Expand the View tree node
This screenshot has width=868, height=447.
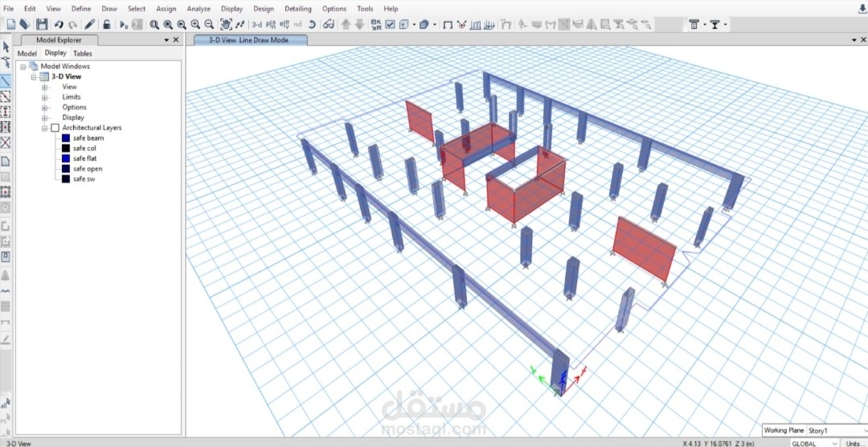coord(45,87)
